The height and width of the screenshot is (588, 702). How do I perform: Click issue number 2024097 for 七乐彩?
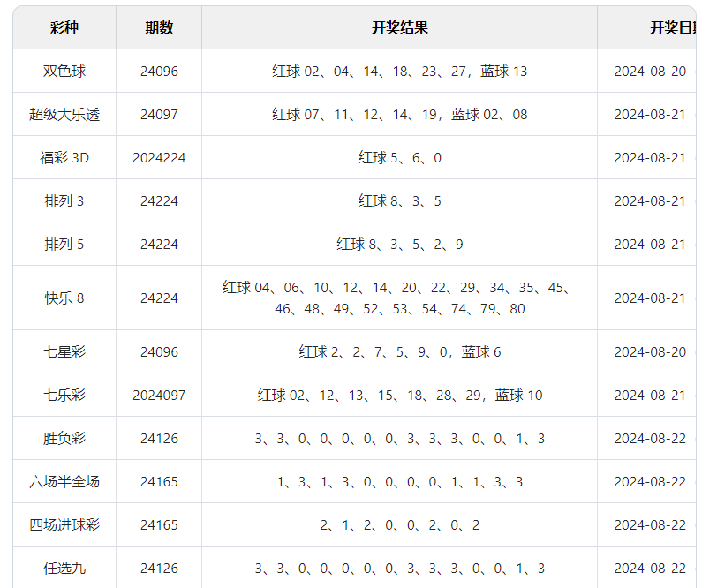[159, 396]
